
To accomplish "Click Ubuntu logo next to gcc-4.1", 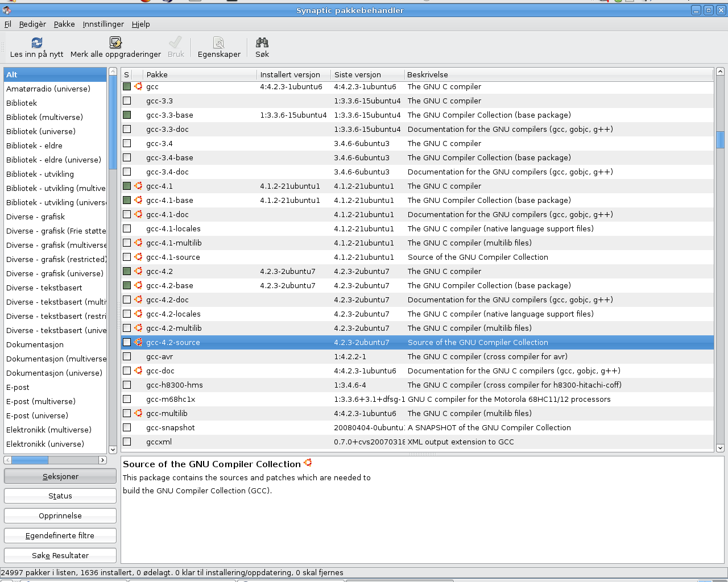I will 138,186.
